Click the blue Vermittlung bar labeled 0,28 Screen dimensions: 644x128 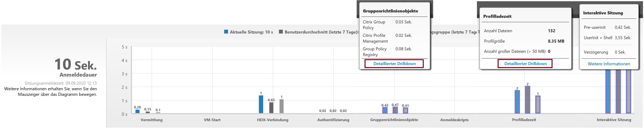(137, 111)
